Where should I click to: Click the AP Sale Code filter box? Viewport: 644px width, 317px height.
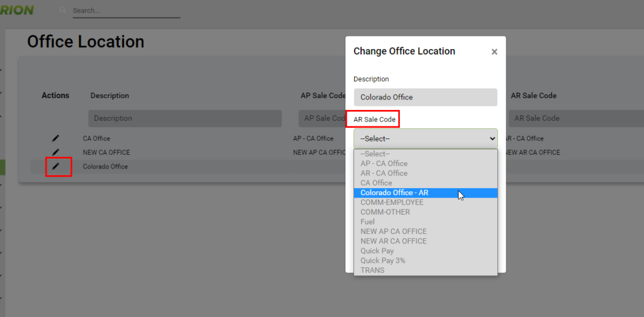coord(322,118)
